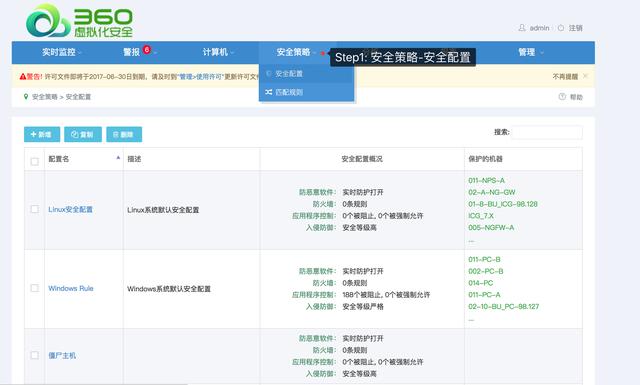
Task: Click the 删除 delete button
Action: 124,134
